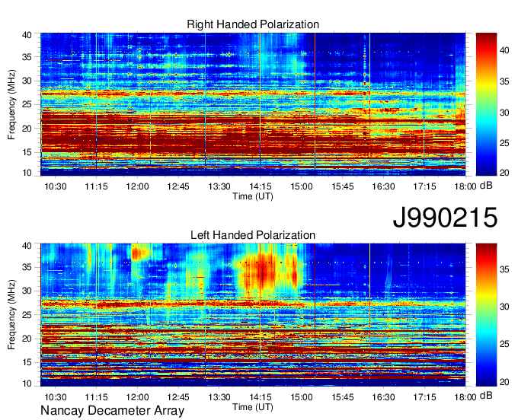Click the 10:30 time tick under Left Handed plot
The height and width of the screenshot is (420, 518).
tap(55, 397)
